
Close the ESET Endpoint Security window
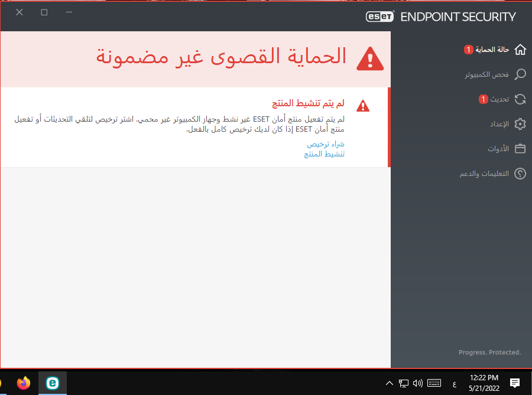pos(20,12)
